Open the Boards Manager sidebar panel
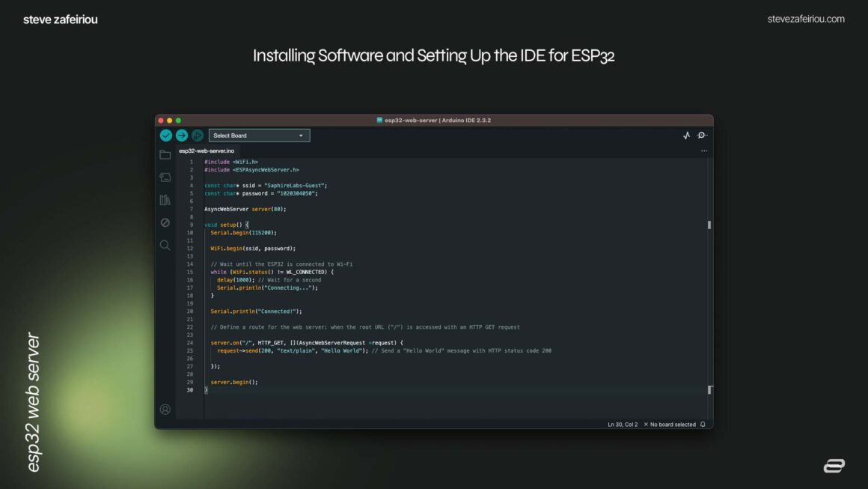Image resolution: width=868 pixels, height=489 pixels. pyautogui.click(x=165, y=177)
